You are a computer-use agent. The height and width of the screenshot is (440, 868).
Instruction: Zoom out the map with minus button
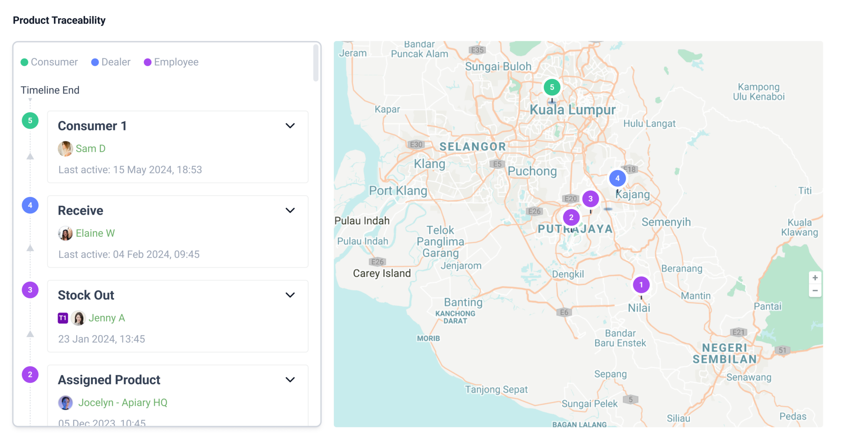(815, 291)
